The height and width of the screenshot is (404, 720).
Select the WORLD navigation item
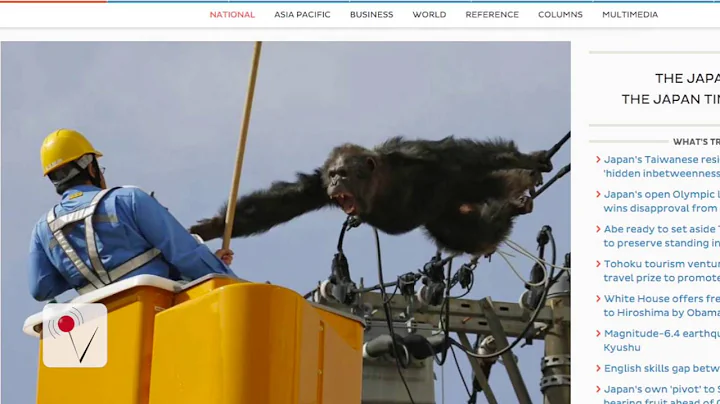429,15
